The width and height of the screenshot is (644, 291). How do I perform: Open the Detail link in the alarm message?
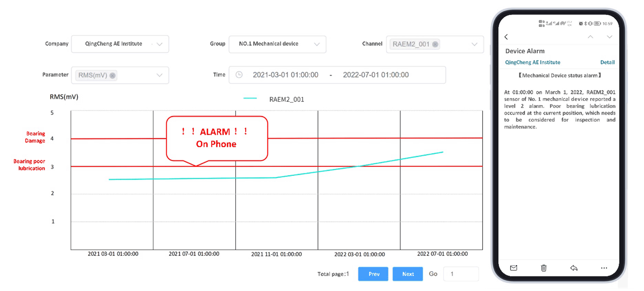click(608, 62)
